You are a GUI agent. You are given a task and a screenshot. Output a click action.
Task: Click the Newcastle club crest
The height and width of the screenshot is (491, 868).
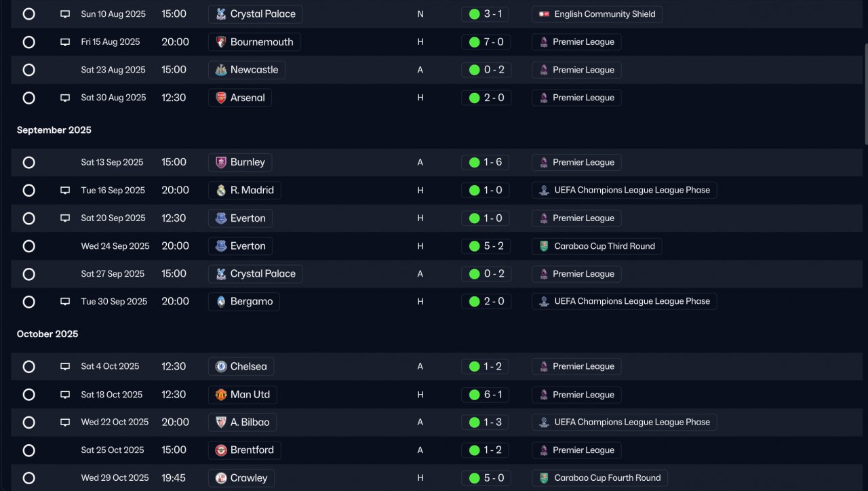pyautogui.click(x=221, y=70)
